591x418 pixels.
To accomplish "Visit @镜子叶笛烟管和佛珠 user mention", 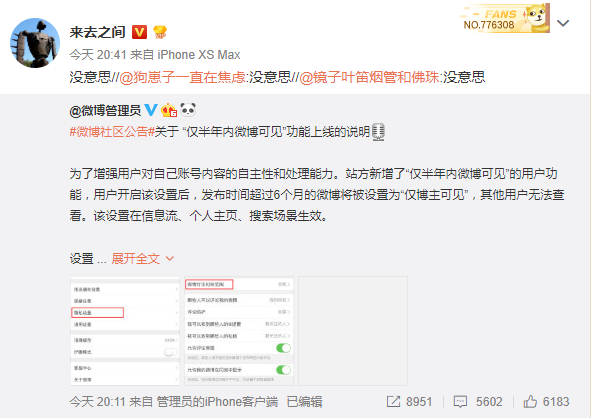I will coord(369,77).
